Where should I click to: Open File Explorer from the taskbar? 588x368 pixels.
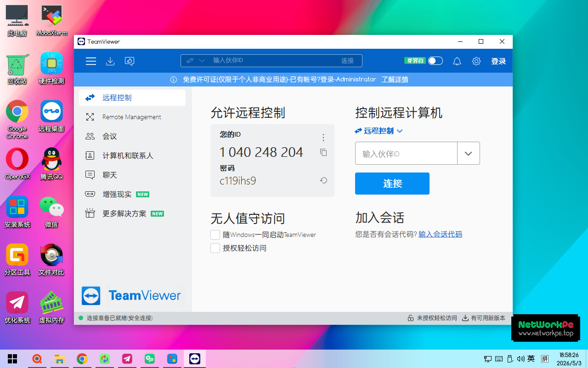point(59,359)
